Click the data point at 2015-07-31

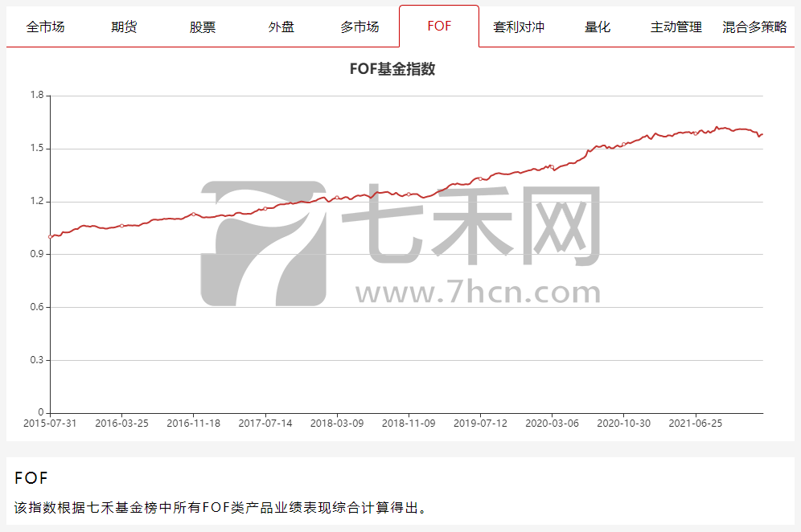pyautogui.click(x=50, y=237)
